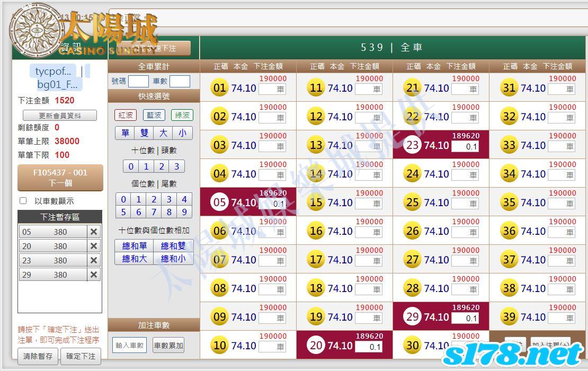The width and height of the screenshot is (588, 371).
Task: Open the 快速下注 tab
Action: [x=154, y=48]
